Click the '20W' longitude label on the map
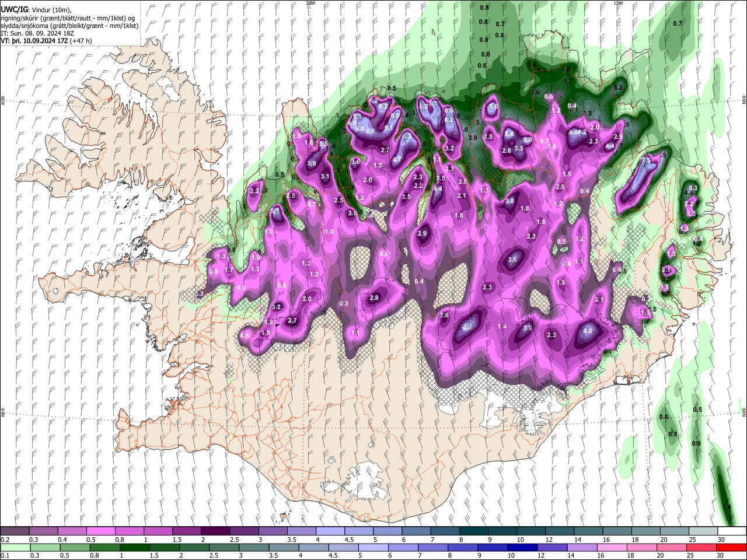The height and width of the screenshot is (560, 747). tap(310, 3)
